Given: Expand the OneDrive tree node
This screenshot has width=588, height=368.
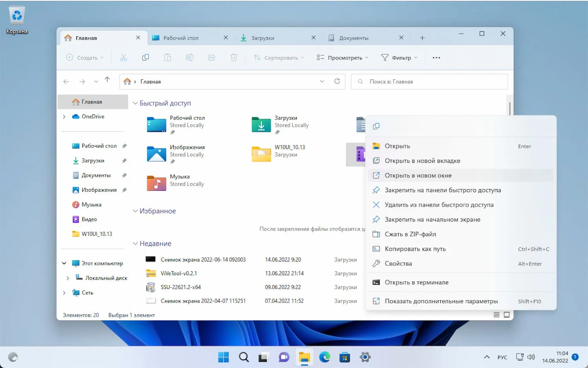Looking at the screenshot, I should point(64,117).
